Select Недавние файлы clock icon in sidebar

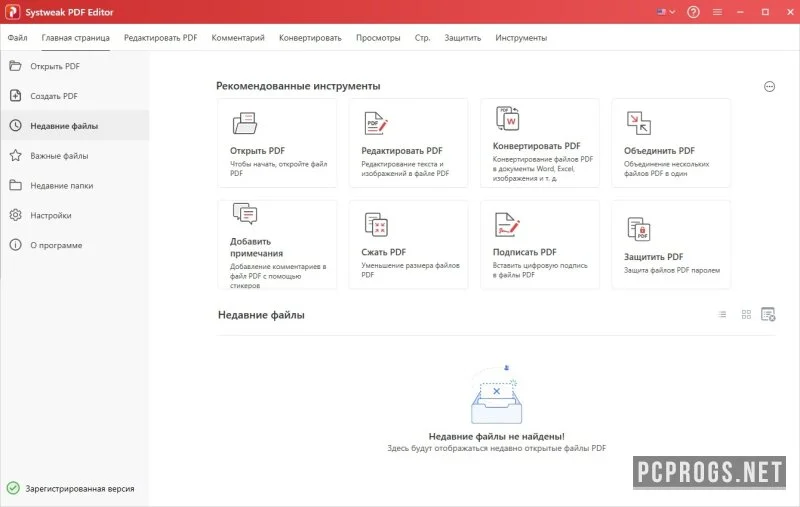[15, 125]
